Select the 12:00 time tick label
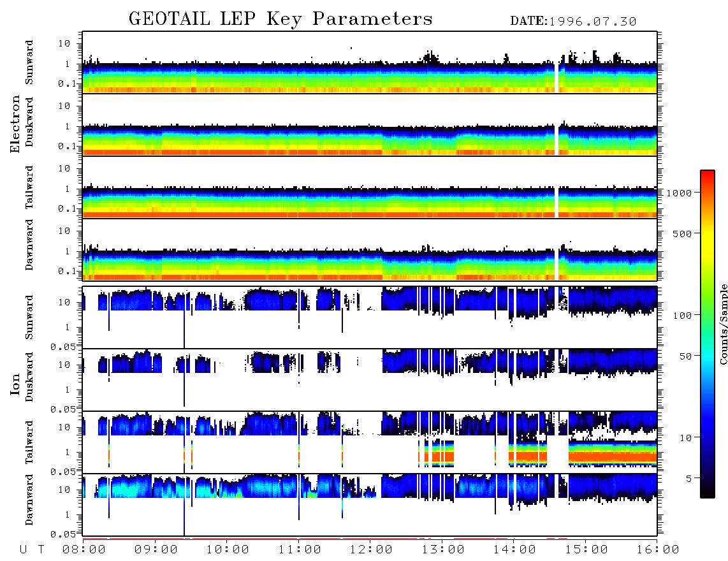 (372, 550)
